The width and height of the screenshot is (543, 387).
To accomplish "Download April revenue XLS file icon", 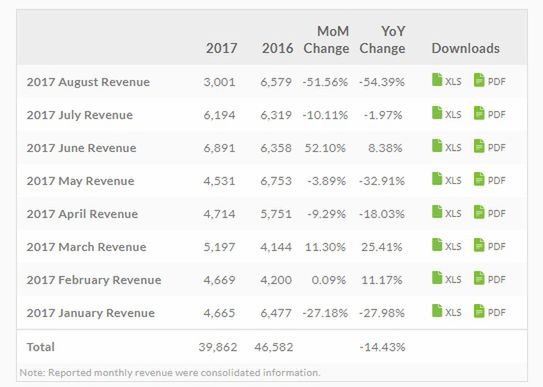I will [437, 212].
